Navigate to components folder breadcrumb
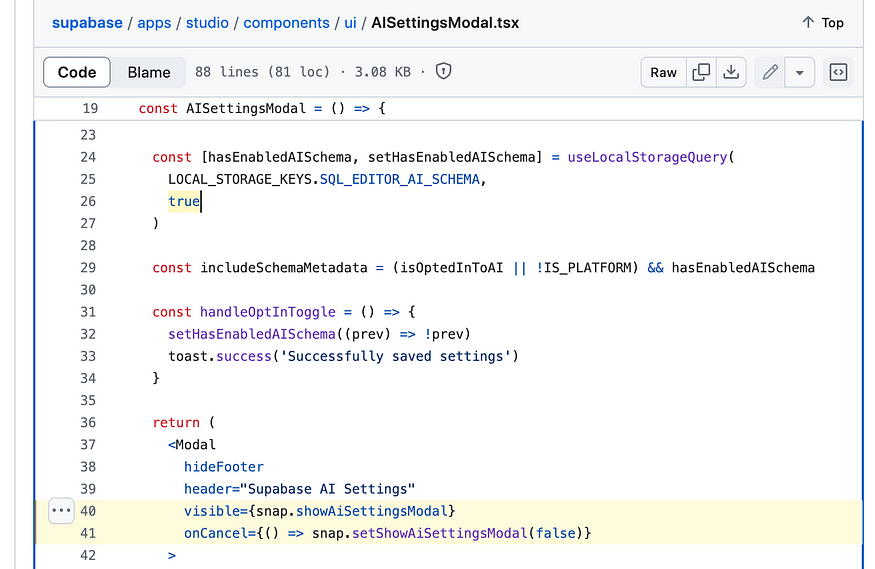 286,23
